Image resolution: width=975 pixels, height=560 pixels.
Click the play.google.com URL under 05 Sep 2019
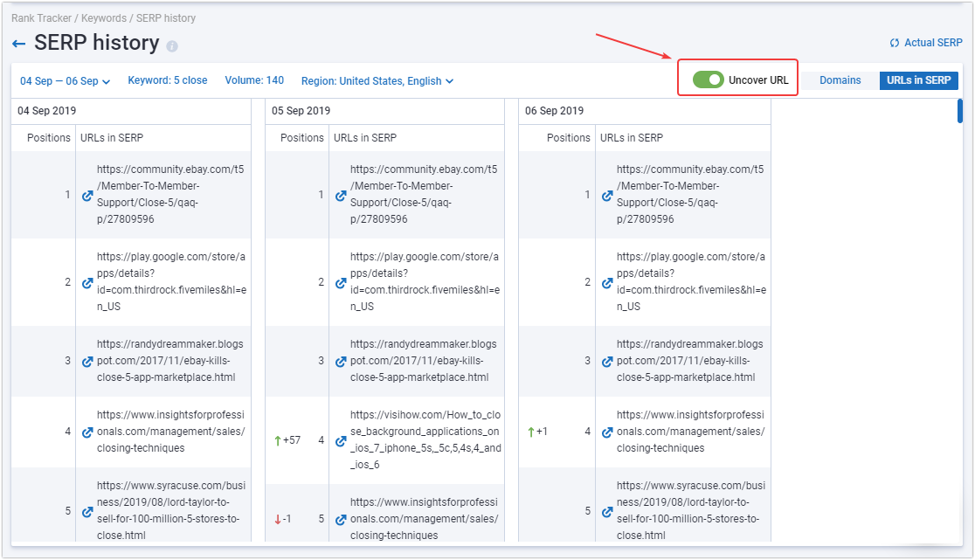[425, 282]
